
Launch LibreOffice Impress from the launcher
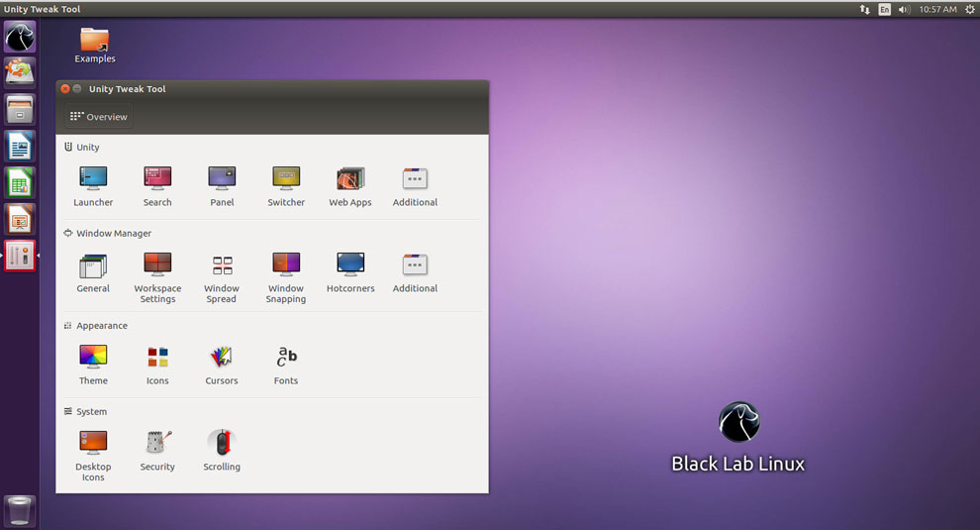pos(20,220)
